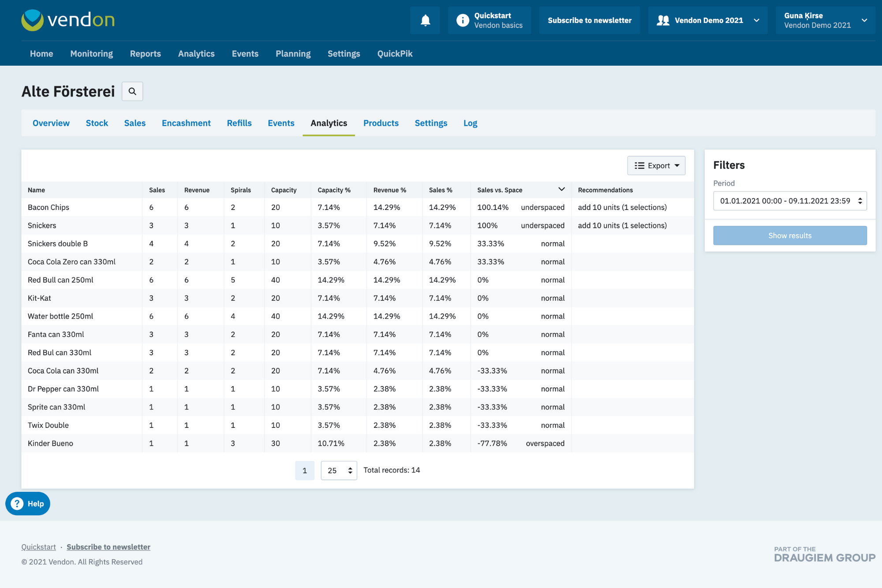The width and height of the screenshot is (882, 588).
Task: Click the Draugiem Group footer logo
Action: (825, 554)
